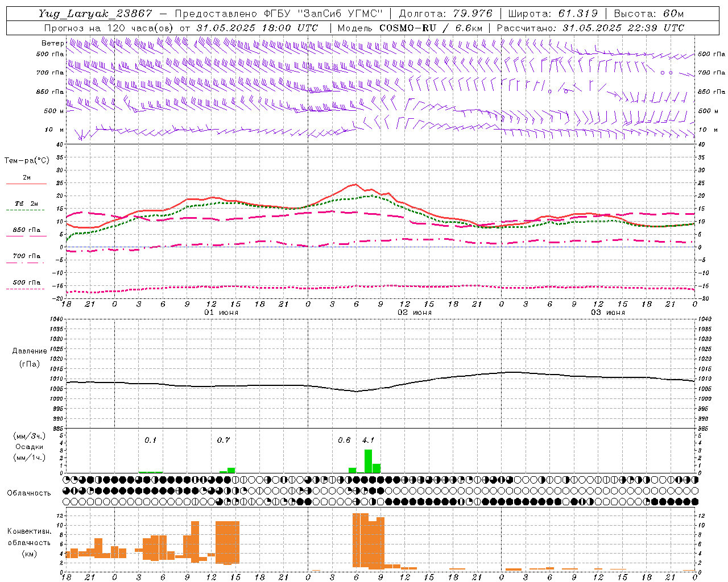This screenshot has height=582, width=728.
Task: Click the Конвективн. convective cloud label
Action: coord(29,531)
